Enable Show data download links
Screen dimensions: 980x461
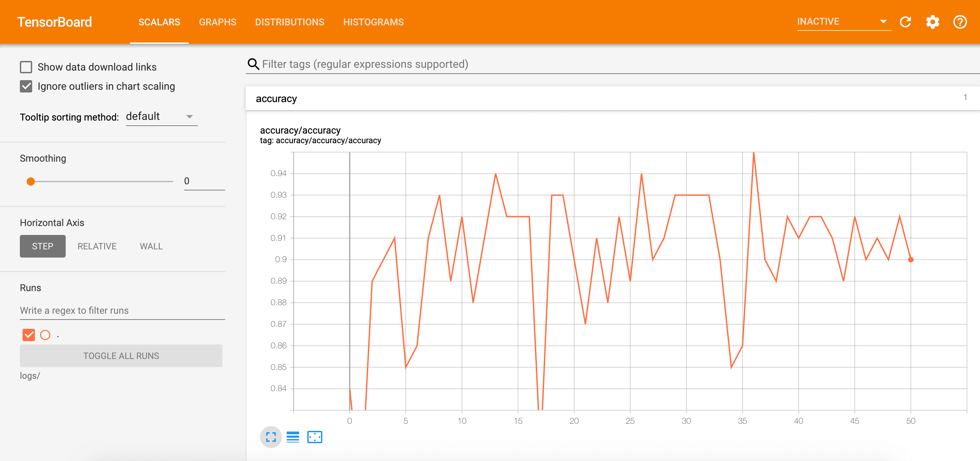[x=26, y=67]
